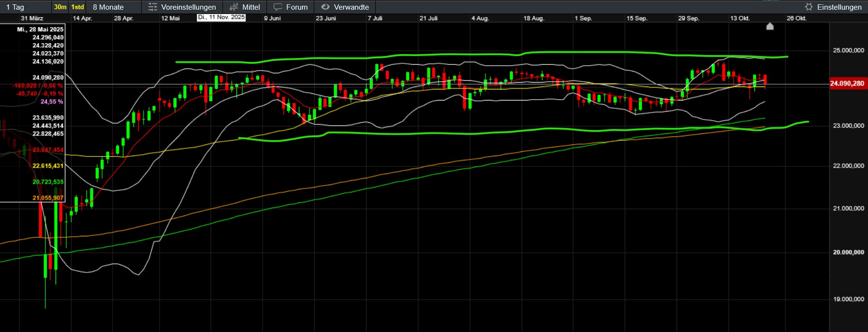Switch chart interval to 30m

pos(60,7)
